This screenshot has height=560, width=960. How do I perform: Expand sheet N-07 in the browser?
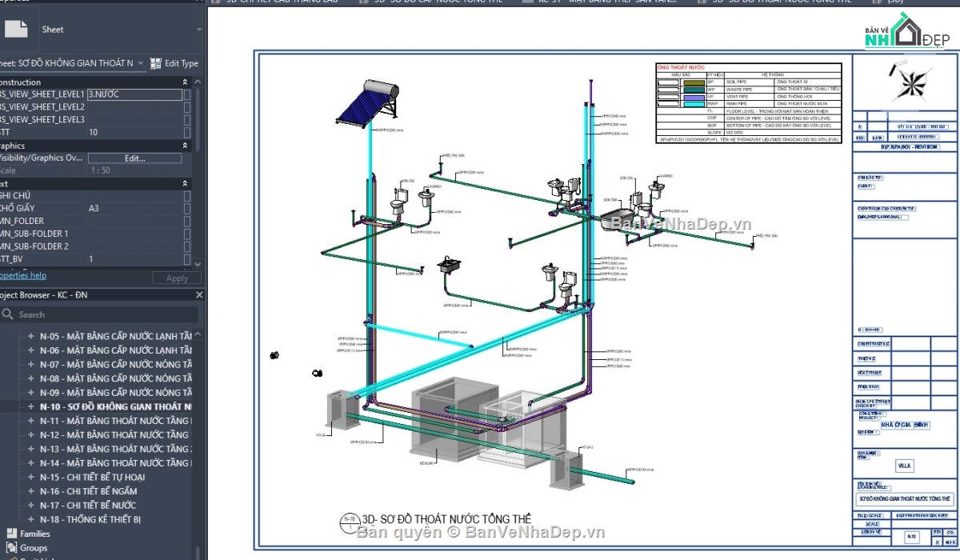click(x=30, y=365)
